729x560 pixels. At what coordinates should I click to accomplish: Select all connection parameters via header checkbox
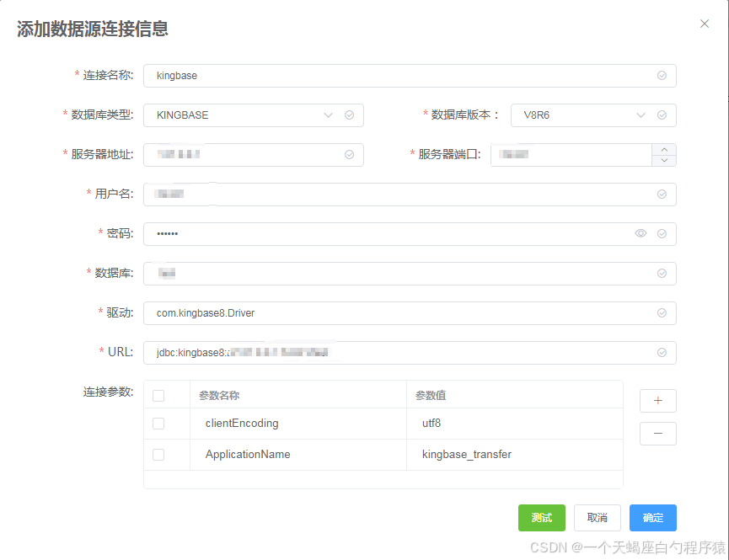coord(158,393)
